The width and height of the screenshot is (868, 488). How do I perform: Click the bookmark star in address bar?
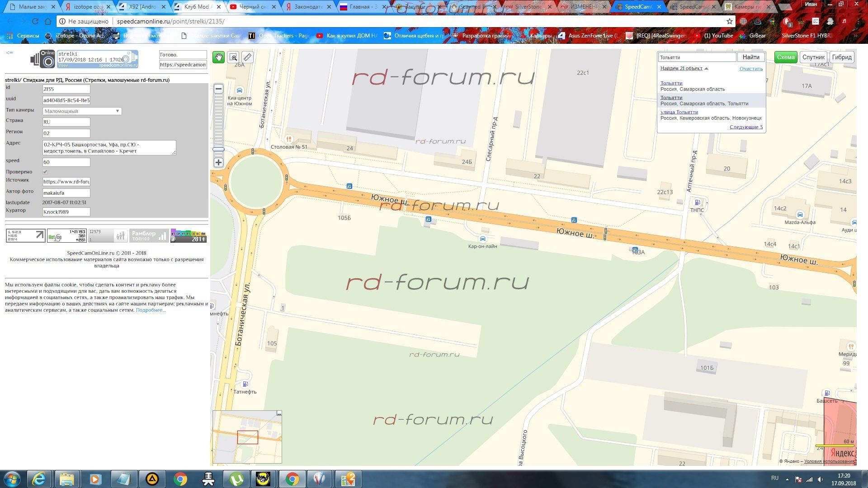tap(729, 21)
